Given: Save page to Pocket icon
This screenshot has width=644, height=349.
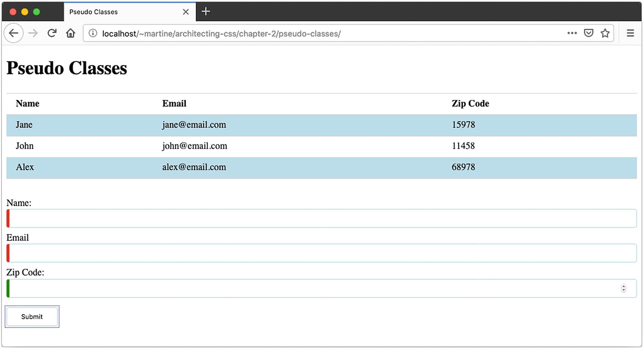Looking at the screenshot, I should tap(589, 33).
